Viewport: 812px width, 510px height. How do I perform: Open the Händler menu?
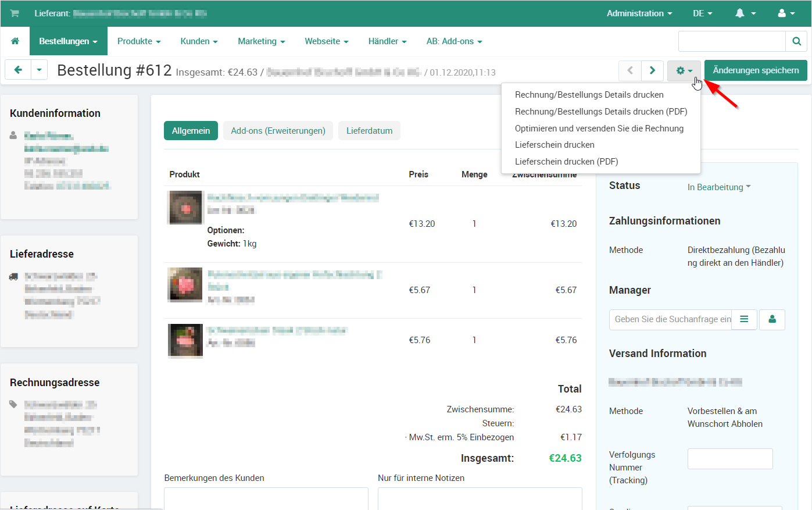click(387, 41)
